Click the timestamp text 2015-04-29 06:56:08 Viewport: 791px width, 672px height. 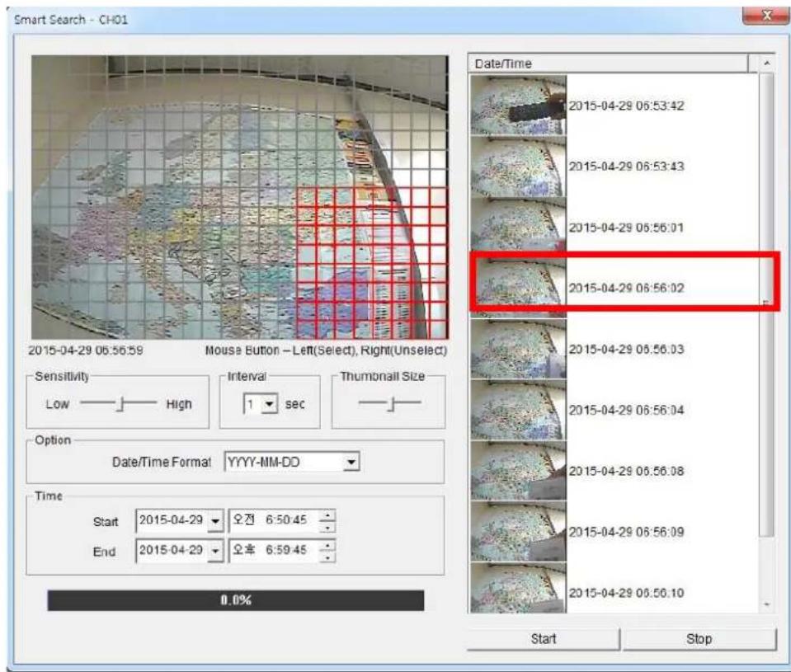click(626, 472)
